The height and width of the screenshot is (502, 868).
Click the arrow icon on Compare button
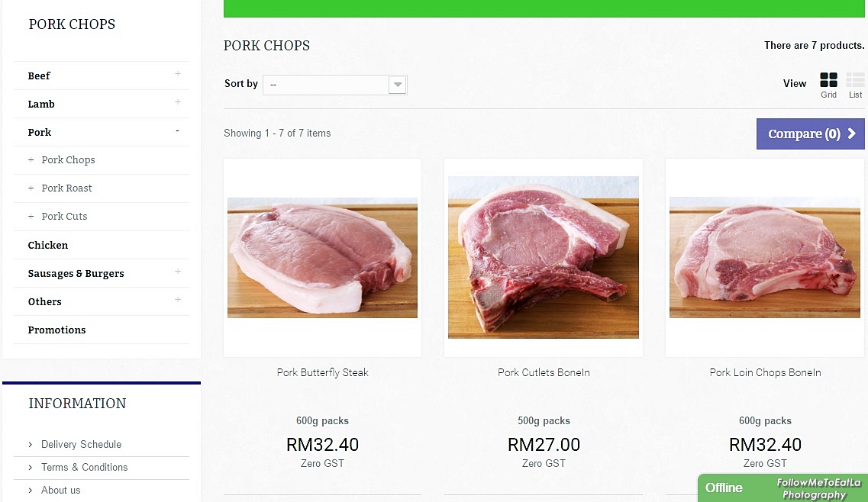[851, 134]
